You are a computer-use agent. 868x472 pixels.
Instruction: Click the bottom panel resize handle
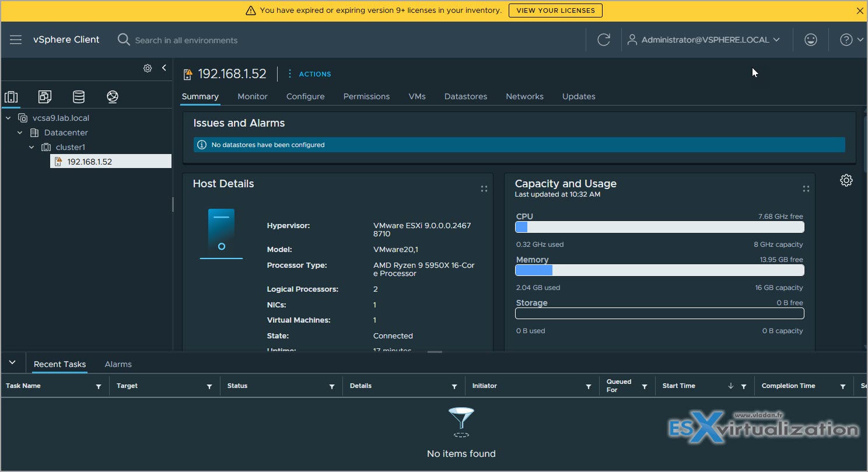435,352
